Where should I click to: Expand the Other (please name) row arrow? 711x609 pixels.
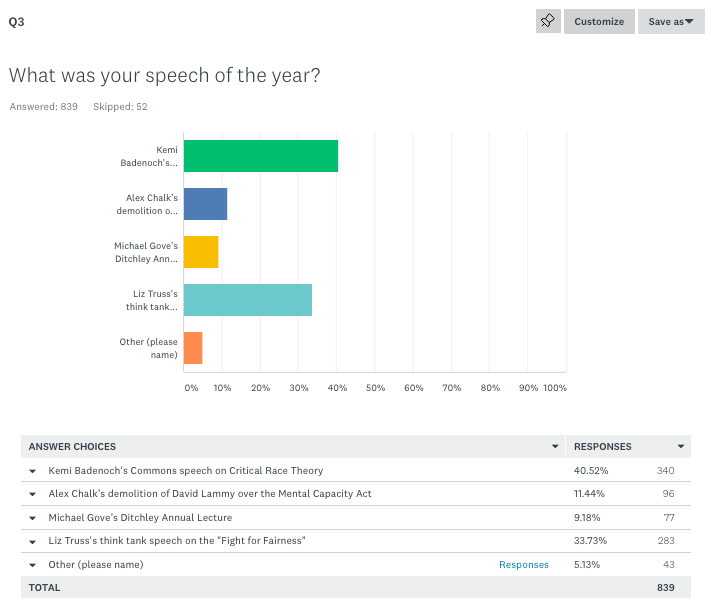click(33, 565)
